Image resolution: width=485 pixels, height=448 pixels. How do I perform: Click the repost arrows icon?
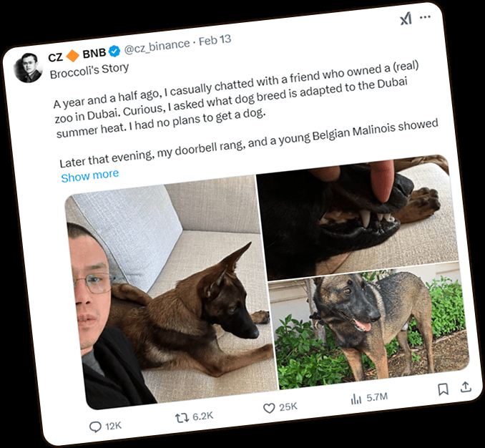182,416
